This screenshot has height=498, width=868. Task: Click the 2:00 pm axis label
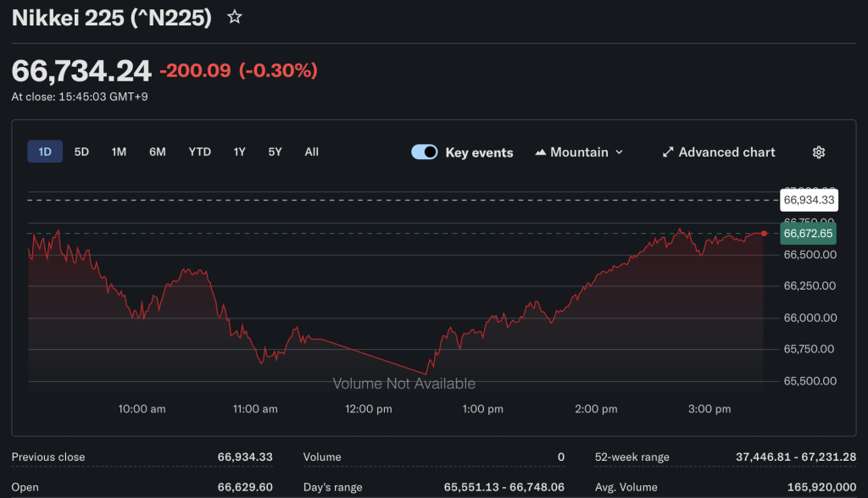[x=596, y=409]
